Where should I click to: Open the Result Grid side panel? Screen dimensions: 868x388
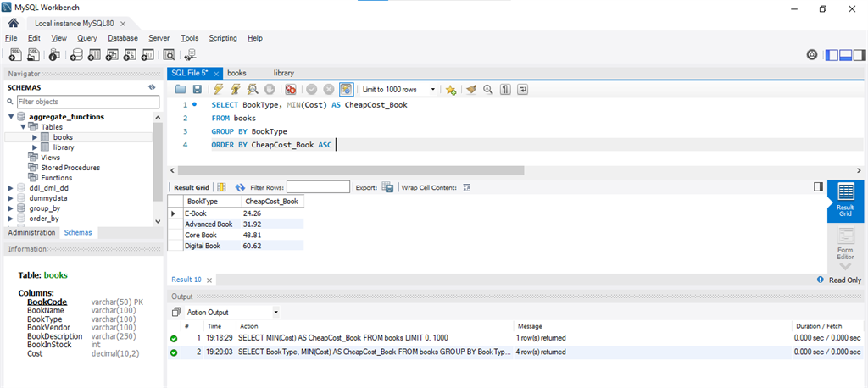[845, 201]
